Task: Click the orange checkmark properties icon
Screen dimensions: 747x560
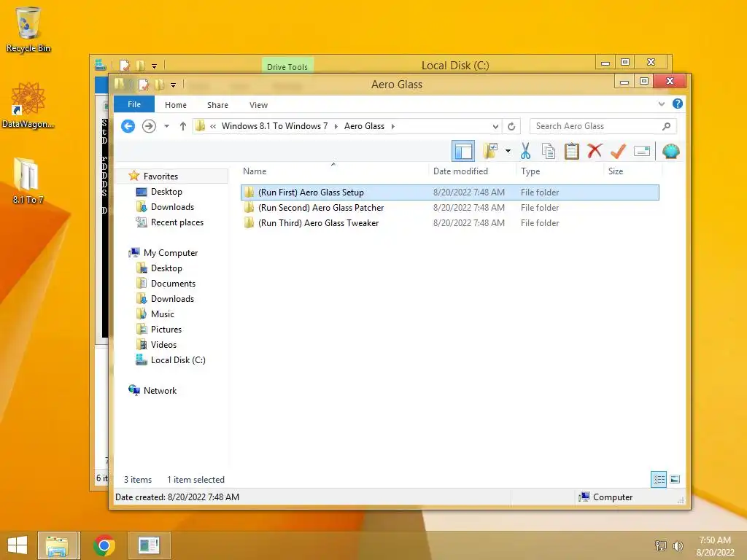Action: (x=618, y=152)
